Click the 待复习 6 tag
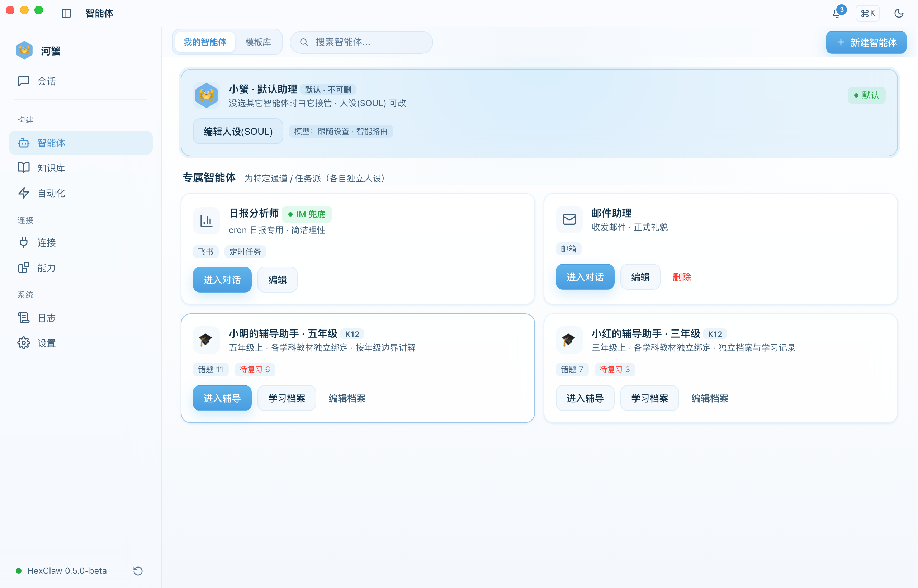The width and height of the screenshot is (918, 588). click(x=254, y=369)
